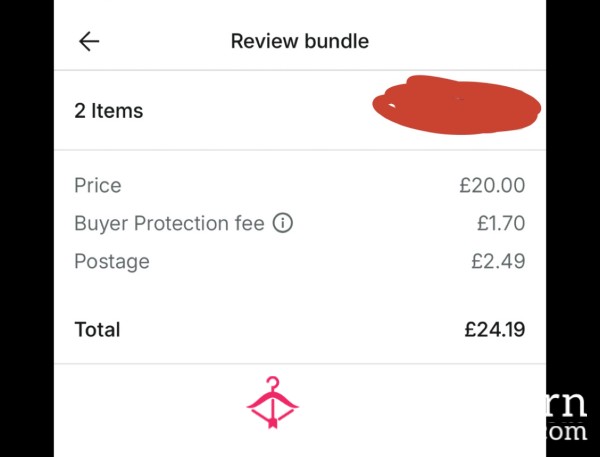Image resolution: width=600 pixels, height=457 pixels.
Task: Open the 2 Items row
Action: pyautogui.click(x=300, y=111)
